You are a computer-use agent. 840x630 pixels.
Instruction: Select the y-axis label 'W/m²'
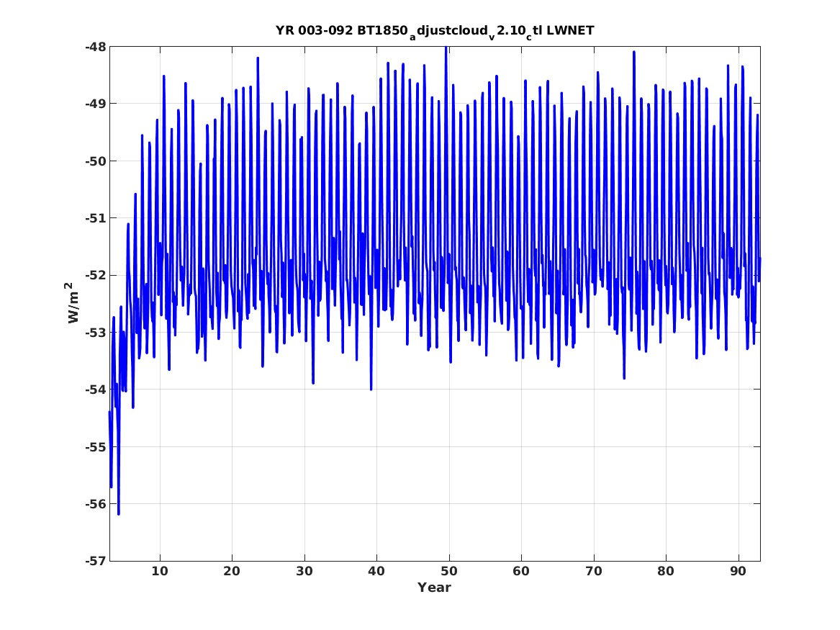(73, 303)
